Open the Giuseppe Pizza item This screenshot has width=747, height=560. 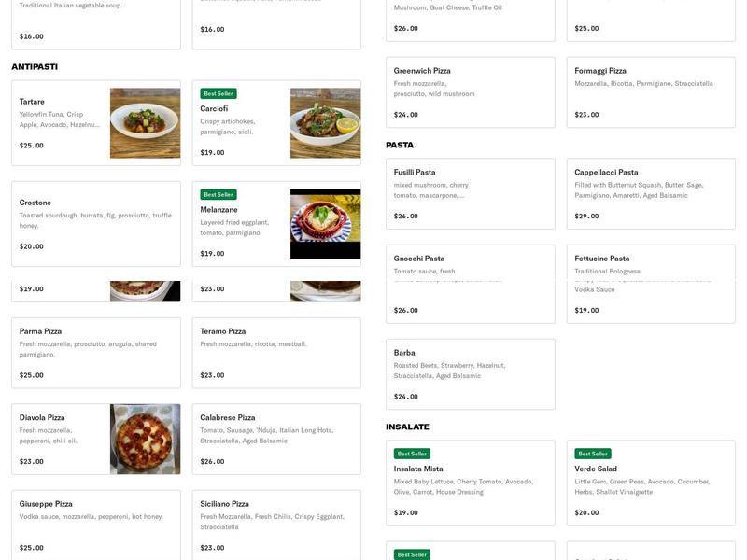click(95, 525)
